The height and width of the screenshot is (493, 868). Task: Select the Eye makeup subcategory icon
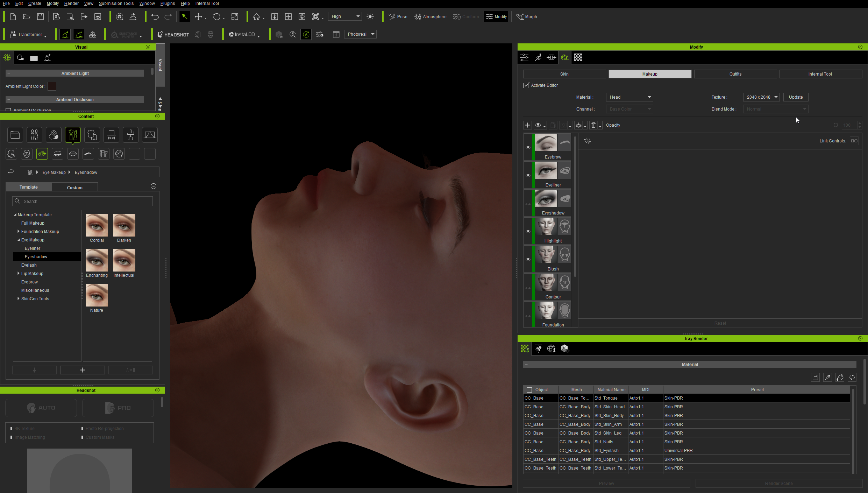click(42, 154)
